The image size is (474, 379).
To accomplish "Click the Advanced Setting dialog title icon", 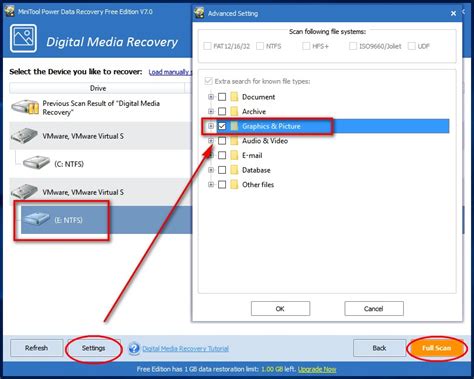I will point(199,13).
